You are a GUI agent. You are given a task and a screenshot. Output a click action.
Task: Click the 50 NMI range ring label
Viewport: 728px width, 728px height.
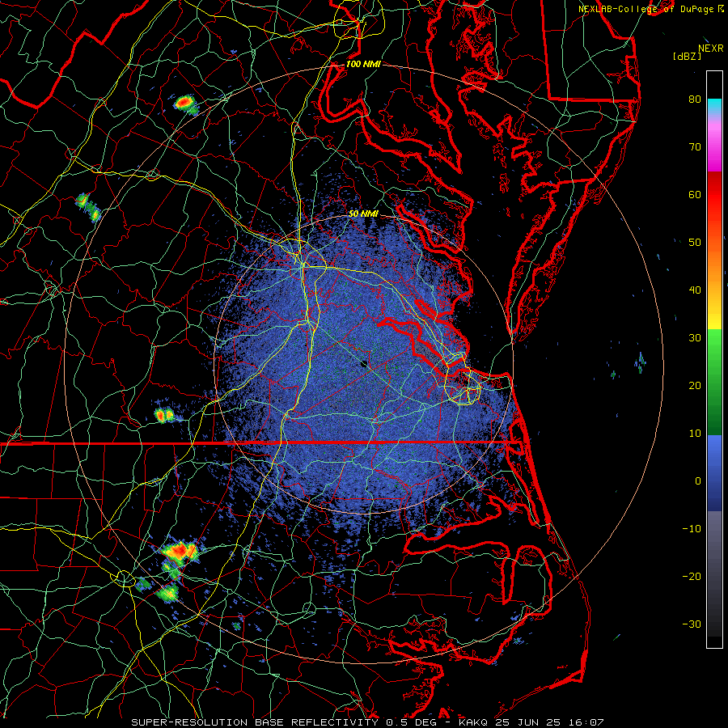363,214
